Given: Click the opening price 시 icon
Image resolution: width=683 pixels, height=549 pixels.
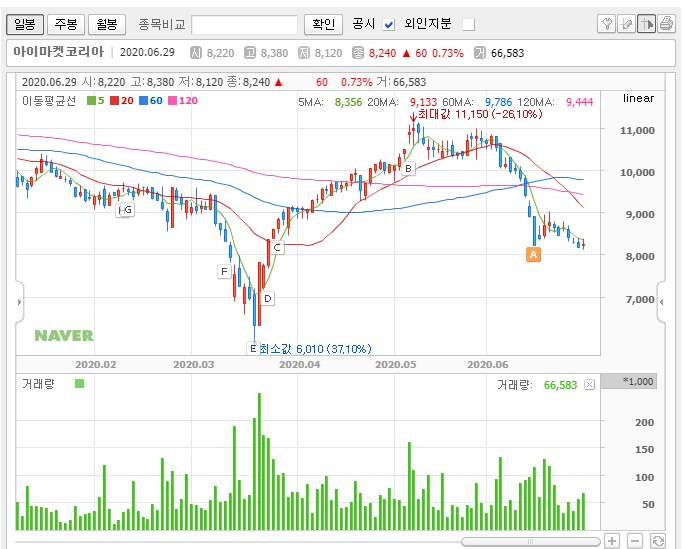Looking at the screenshot, I should [x=196, y=53].
